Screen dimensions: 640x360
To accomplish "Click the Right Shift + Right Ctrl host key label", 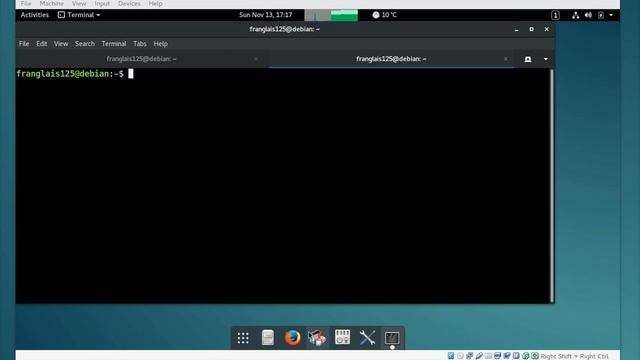I will 574,356.
